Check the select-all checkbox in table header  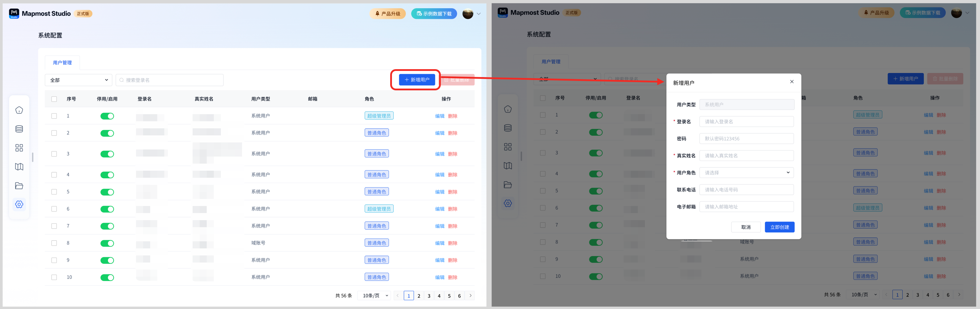click(x=54, y=99)
